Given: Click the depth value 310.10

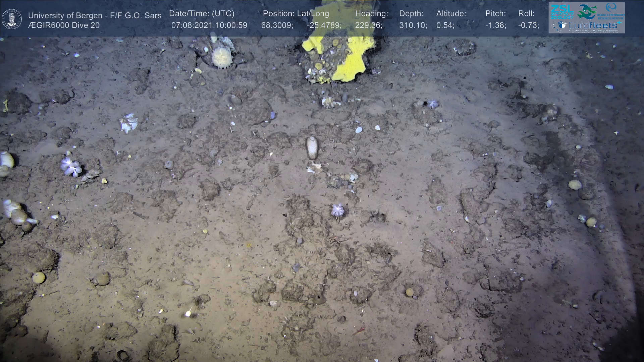Looking at the screenshot, I should point(413,25).
